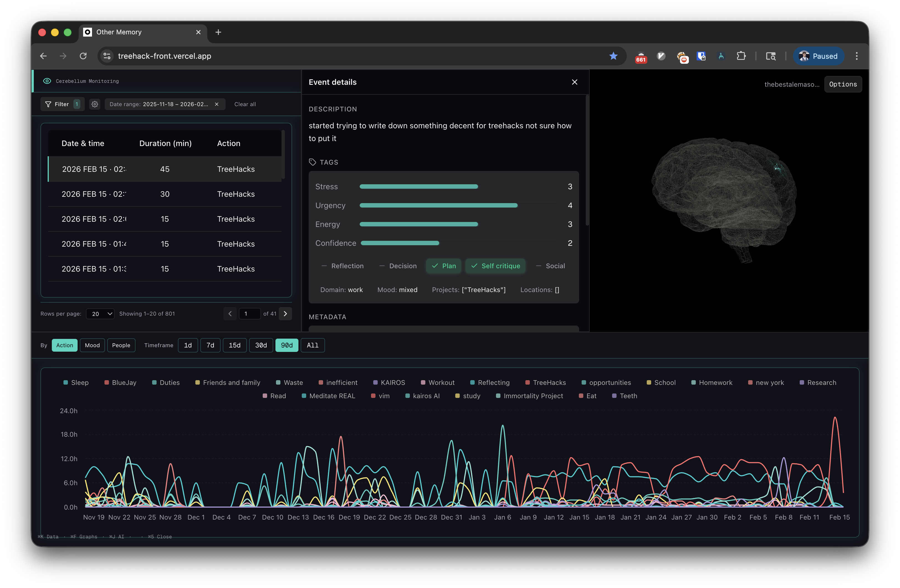The image size is (900, 588).
Task: Click the TreeHacks legend color swatch
Action: 527,382
